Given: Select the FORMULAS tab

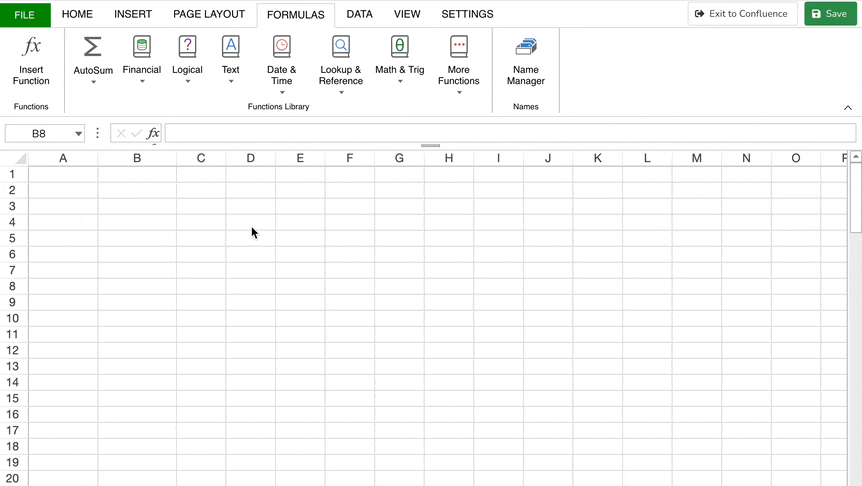Looking at the screenshot, I should point(296,15).
